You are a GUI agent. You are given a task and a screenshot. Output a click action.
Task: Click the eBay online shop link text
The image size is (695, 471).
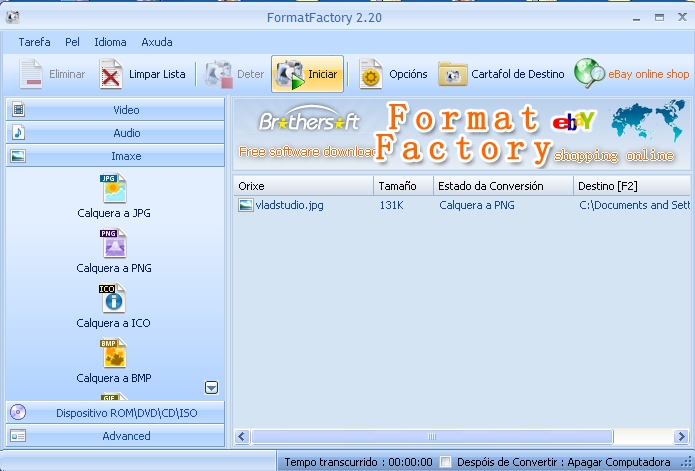648,74
